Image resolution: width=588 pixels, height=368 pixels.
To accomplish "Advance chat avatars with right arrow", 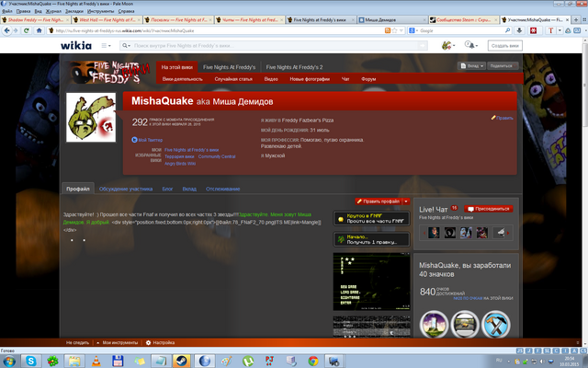I will 508,233.
